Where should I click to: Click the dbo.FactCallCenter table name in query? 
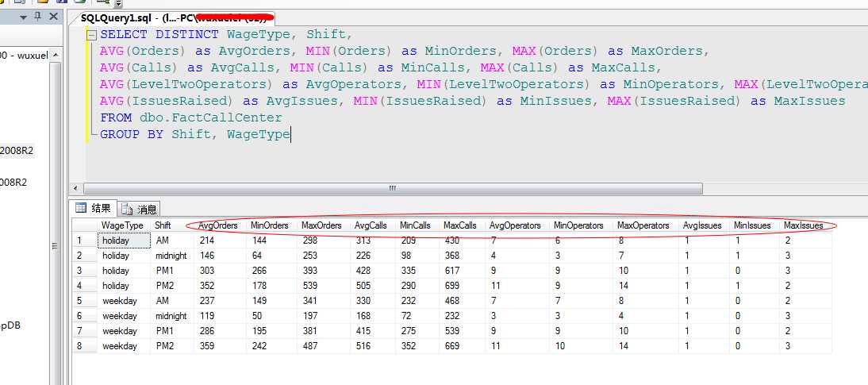[x=211, y=117]
